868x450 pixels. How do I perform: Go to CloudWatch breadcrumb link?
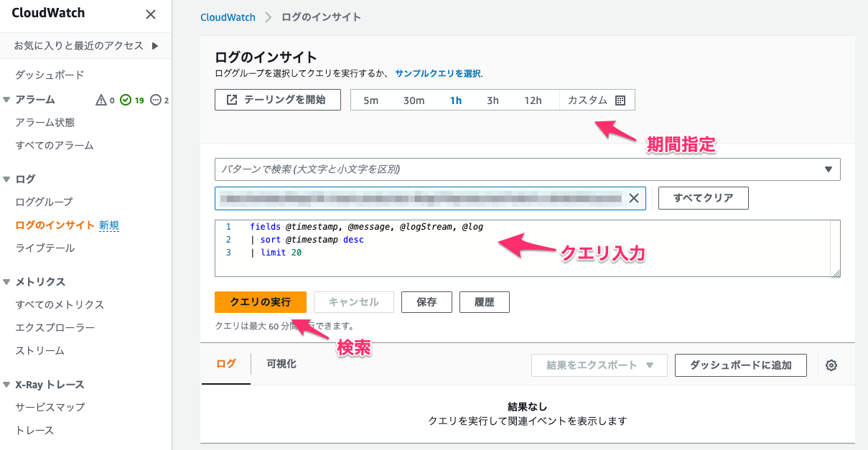pyautogui.click(x=228, y=17)
